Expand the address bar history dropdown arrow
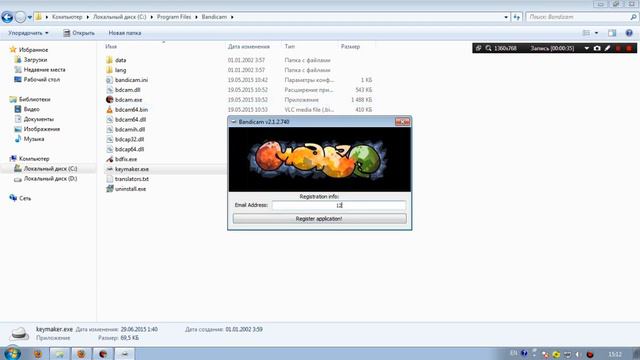The height and width of the screenshot is (360, 640). (506, 17)
